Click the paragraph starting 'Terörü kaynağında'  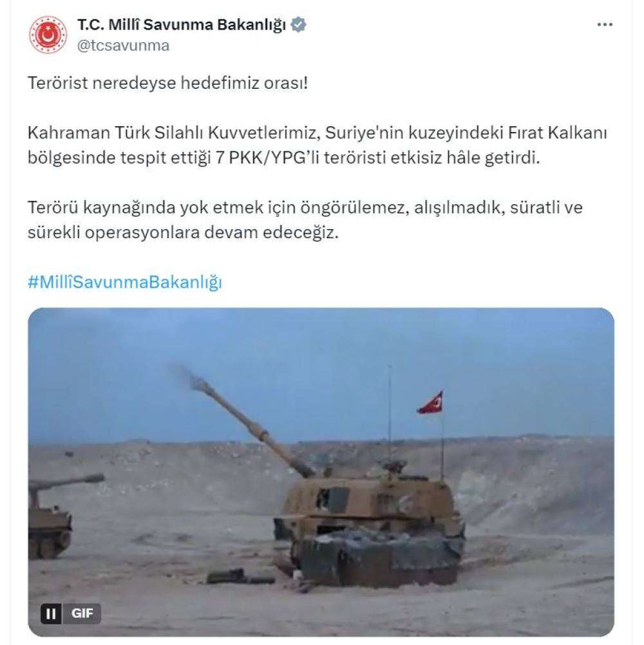305,220
